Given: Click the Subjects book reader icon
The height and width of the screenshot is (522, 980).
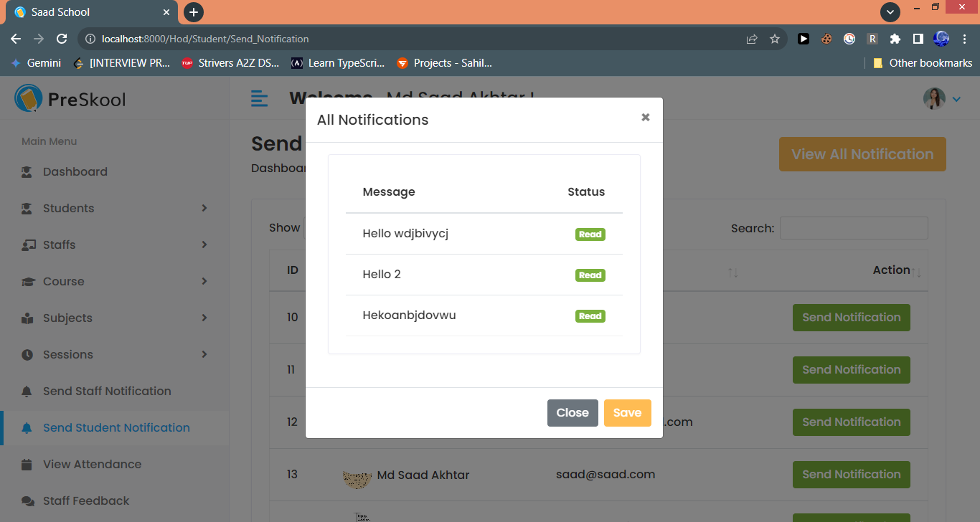Looking at the screenshot, I should (x=27, y=318).
